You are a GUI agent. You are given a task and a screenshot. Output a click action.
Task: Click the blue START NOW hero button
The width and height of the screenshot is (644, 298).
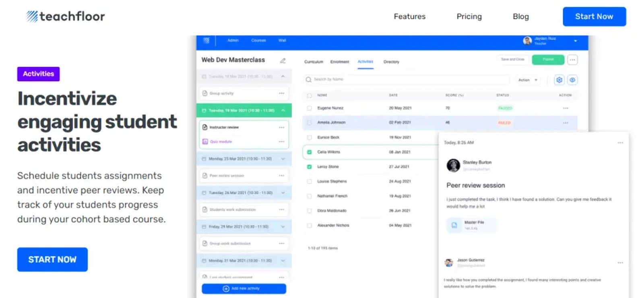(52, 259)
